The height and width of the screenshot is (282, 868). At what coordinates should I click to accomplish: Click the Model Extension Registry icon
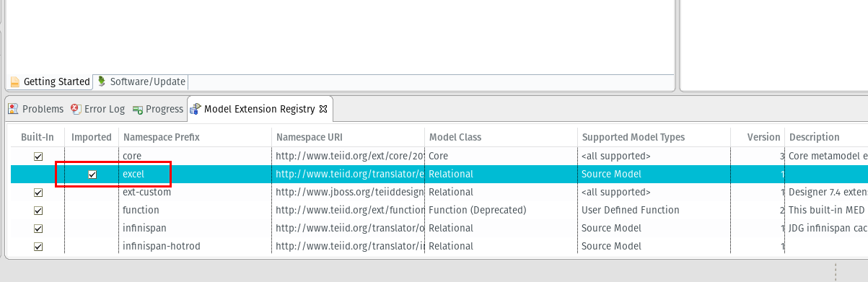coord(196,109)
